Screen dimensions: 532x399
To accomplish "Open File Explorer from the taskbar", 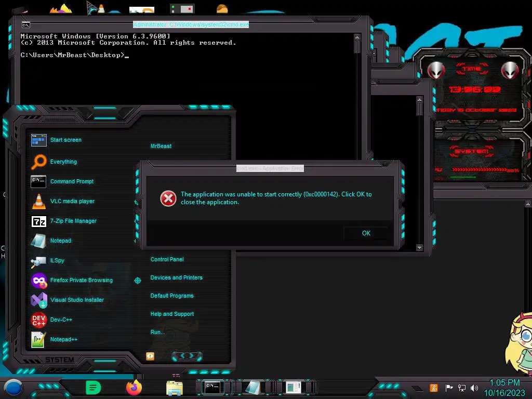I will 175,388.
